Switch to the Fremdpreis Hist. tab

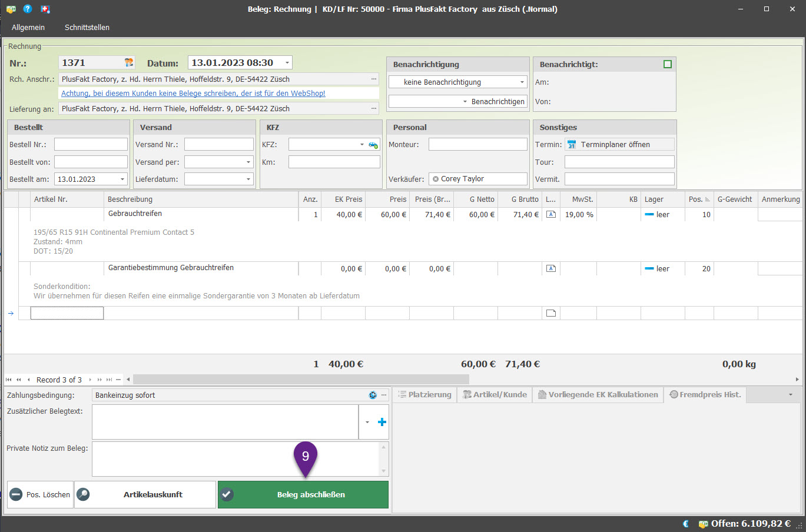pos(705,395)
